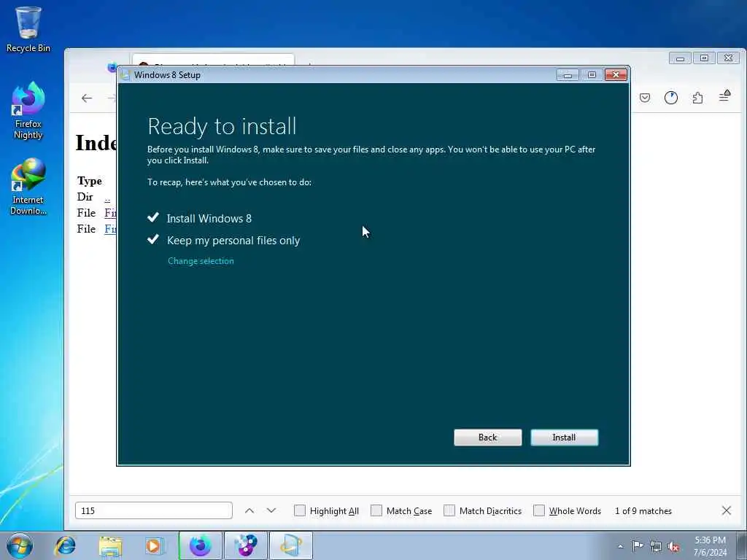Click the Firefox account circle icon
The width and height of the screenshot is (747, 560).
[x=671, y=98]
